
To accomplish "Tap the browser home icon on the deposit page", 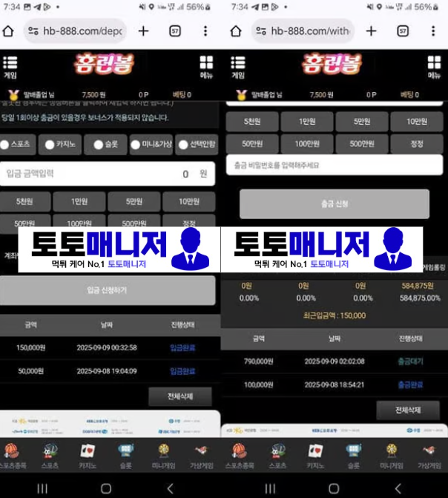I will (8, 31).
